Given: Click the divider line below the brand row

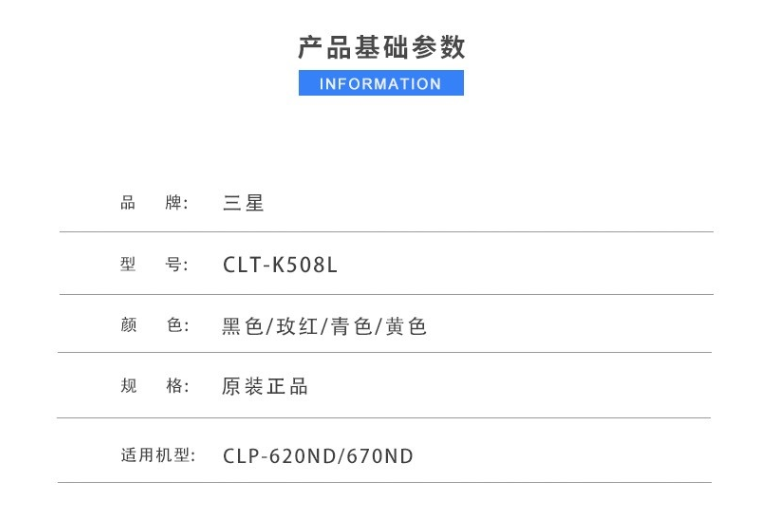Looking at the screenshot, I should (x=386, y=231).
